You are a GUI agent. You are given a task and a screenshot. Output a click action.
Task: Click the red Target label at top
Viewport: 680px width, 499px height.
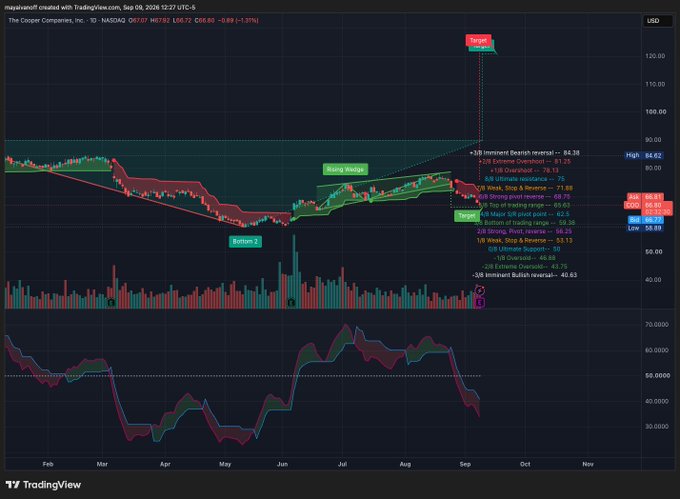pos(478,40)
